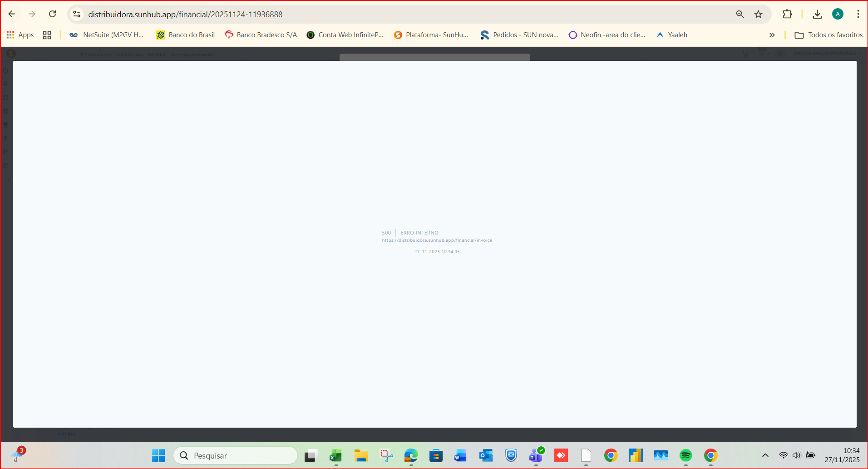Click the zoom magnifier in address bar
Viewport: 868px width, 469px height.
click(x=740, y=14)
